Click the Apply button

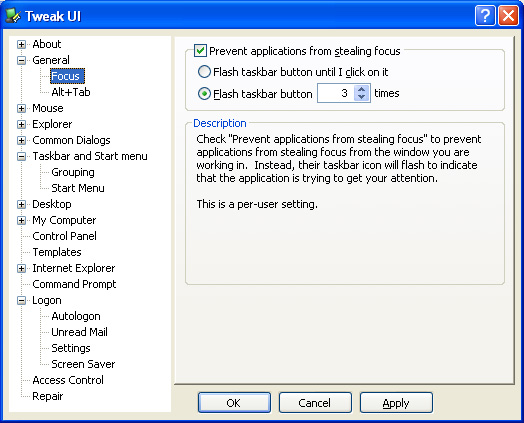(396, 403)
